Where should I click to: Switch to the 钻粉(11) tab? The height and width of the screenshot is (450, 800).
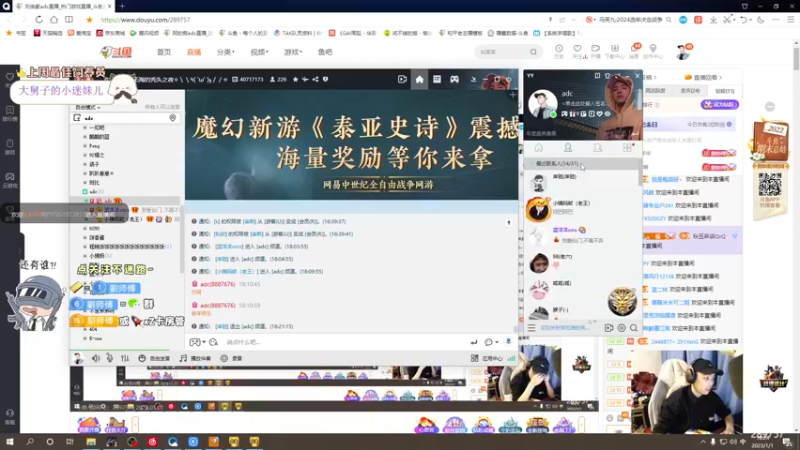point(724,91)
